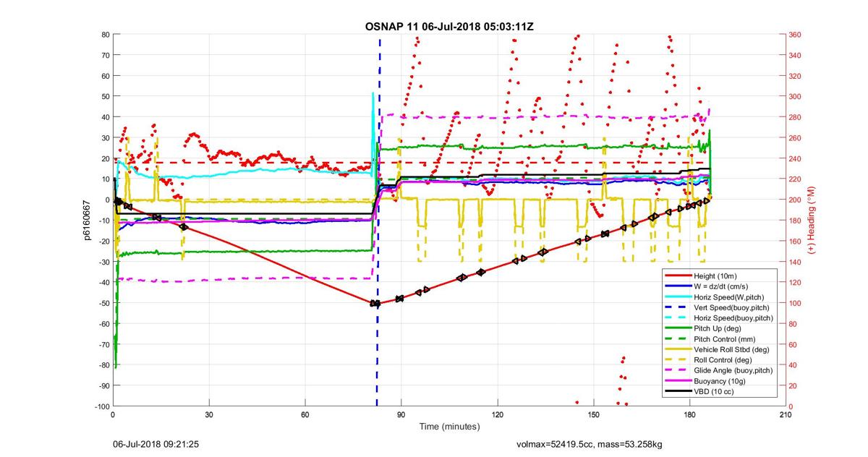Select legend entry "Vehicle Roll Stbd (deg)"
The image size is (868, 457).
(731, 349)
